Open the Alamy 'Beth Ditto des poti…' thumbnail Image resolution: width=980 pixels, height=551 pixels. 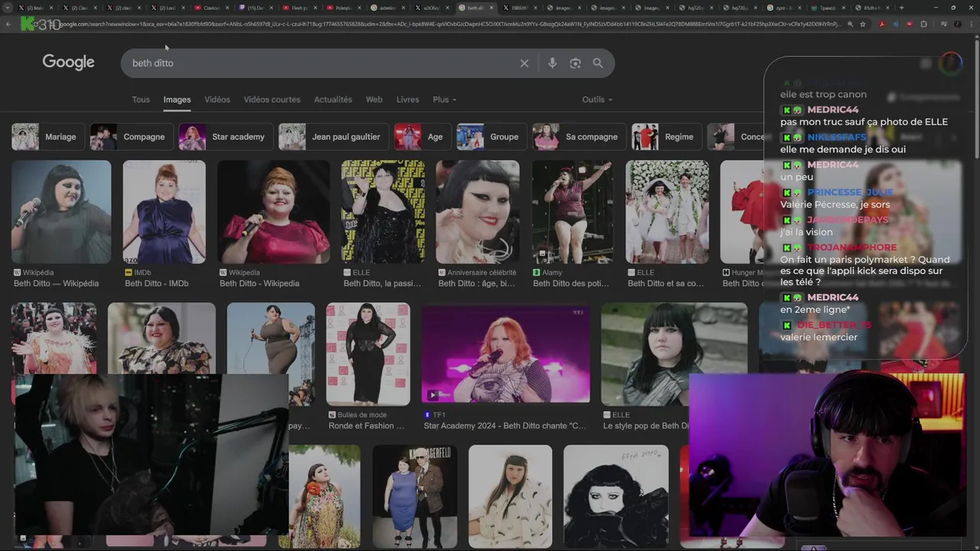pos(572,212)
